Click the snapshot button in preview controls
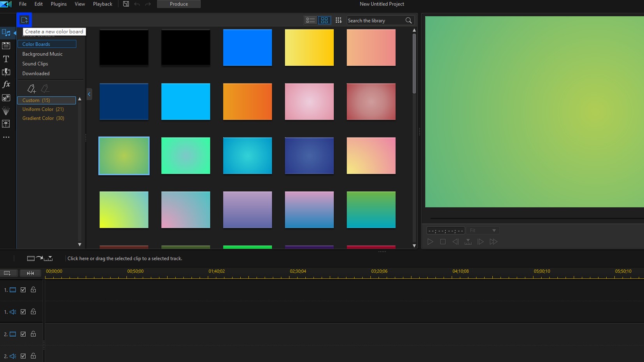Viewport: 644px width, 362px height. (x=468, y=241)
